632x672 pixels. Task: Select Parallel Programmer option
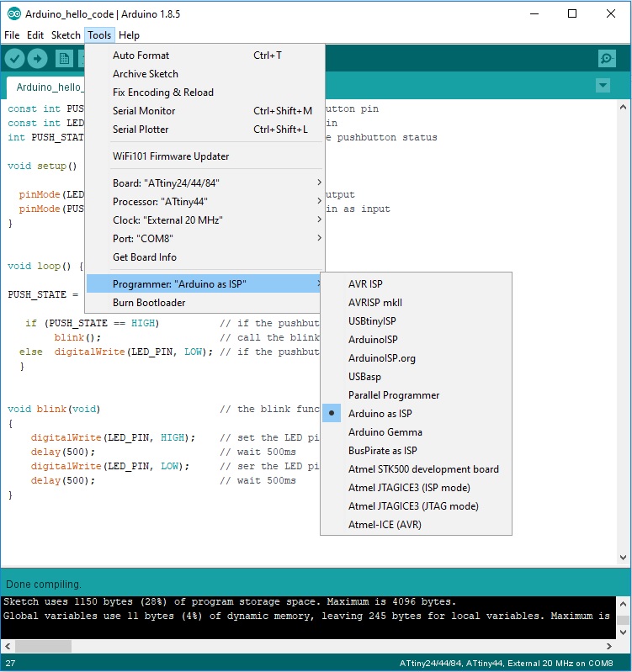[x=416, y=394]
